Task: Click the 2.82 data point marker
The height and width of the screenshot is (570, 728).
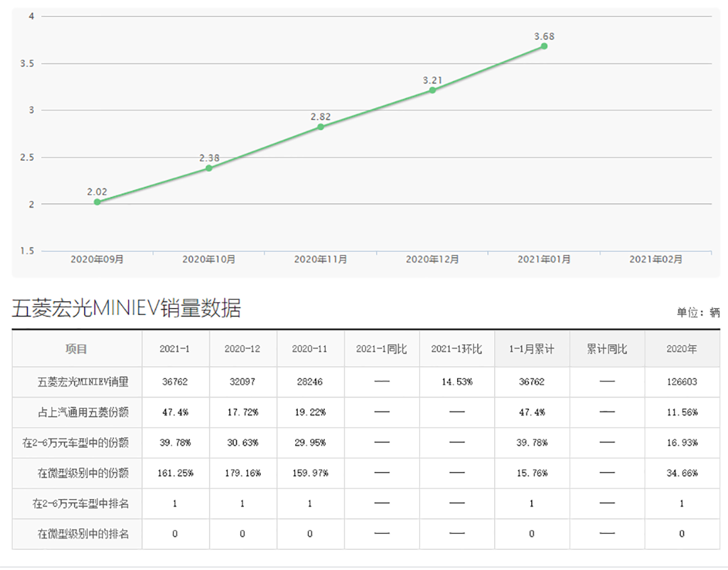Action: (321, 127)
